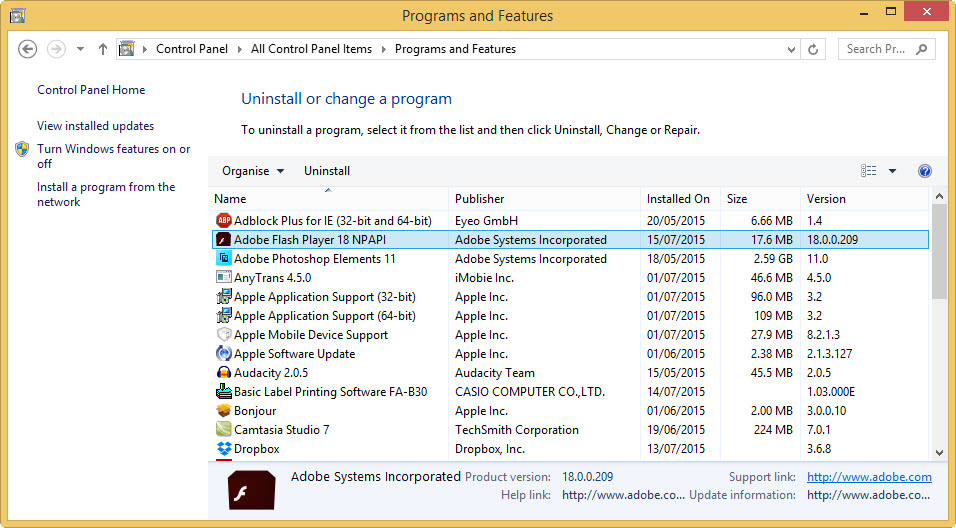Click the Audacity Team publisher cell
The height and width of the screenshot is (528, 956).
point(495,373)
